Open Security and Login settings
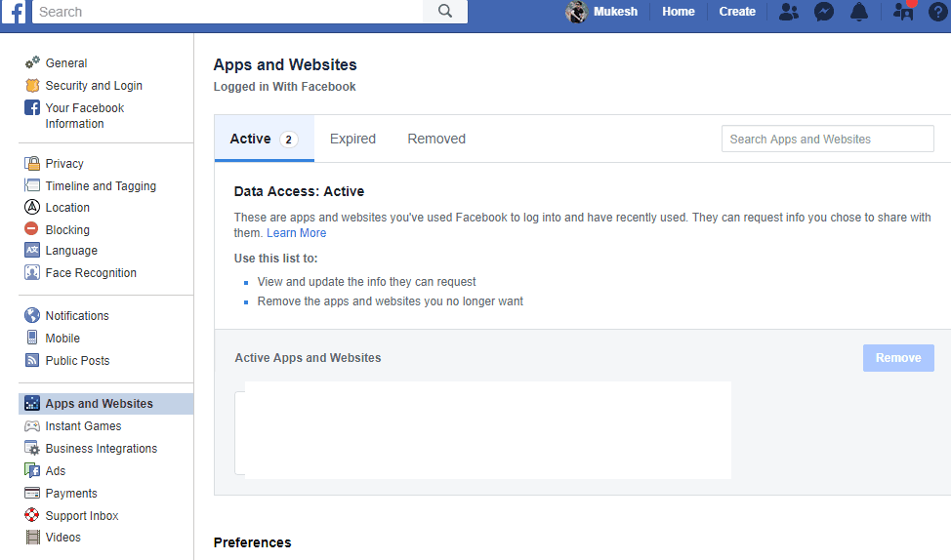This screenshot has width=951, height=560. click(x=93, y=86)
